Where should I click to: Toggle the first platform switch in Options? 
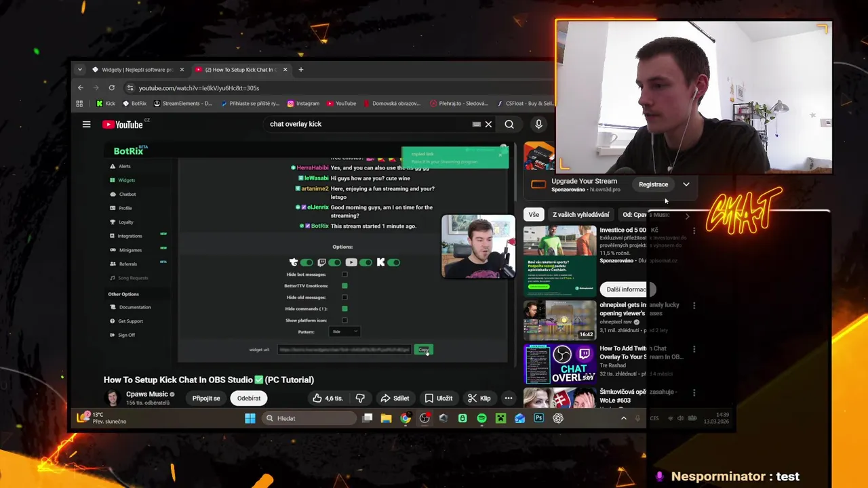click(x=307, y=262)
